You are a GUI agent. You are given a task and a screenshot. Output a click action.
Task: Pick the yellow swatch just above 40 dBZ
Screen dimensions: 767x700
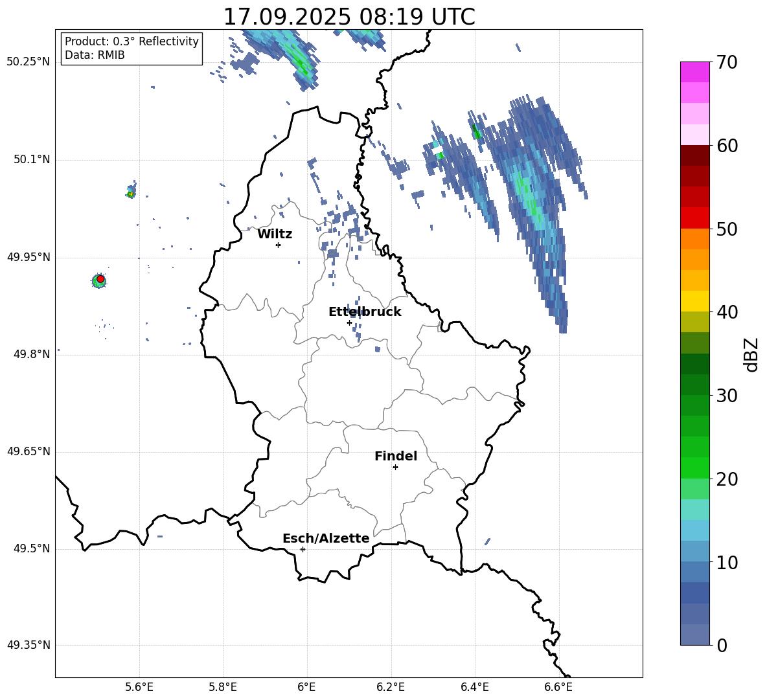[x=694, y=301]
